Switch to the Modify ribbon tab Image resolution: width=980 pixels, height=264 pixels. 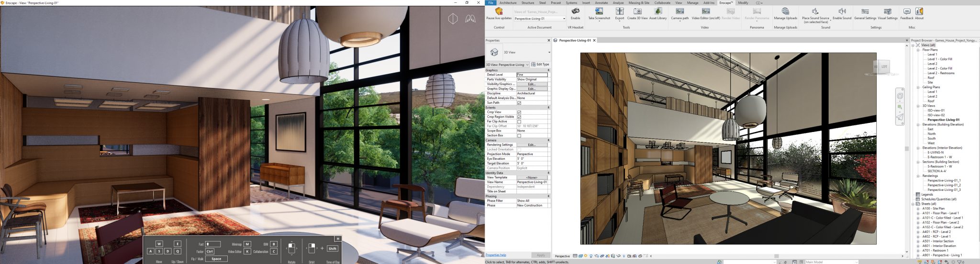(743, 3)
